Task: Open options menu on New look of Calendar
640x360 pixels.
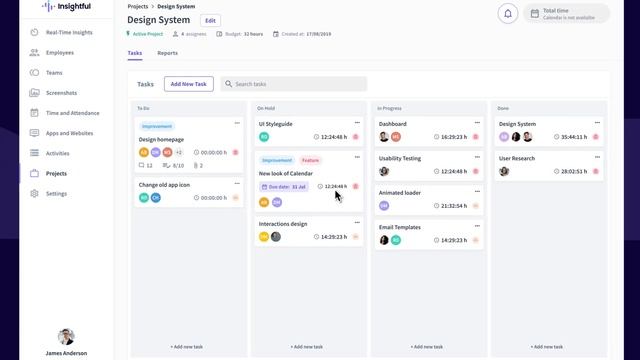Action: coord(357,157)
